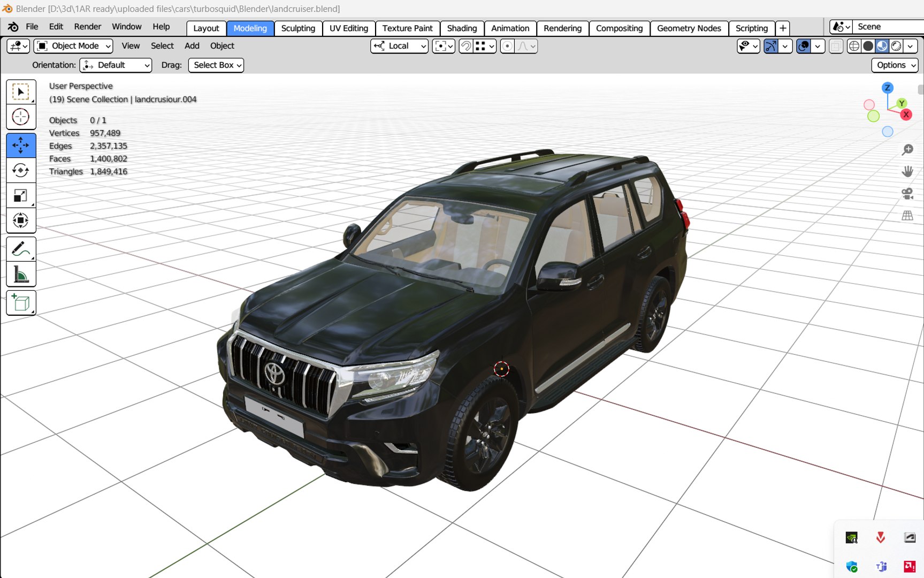Open the File menu
The width and height of the screenshot is (924, 578).
[32, 27]
